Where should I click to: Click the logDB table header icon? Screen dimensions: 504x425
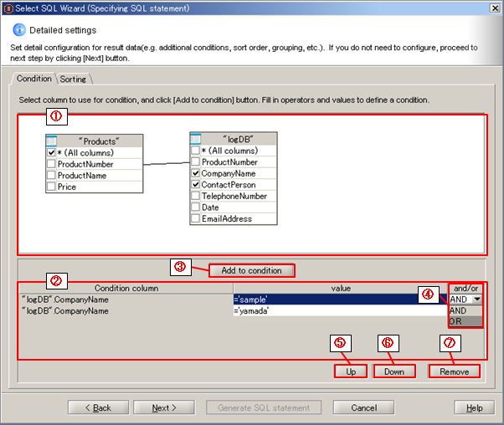coord(197,139)
